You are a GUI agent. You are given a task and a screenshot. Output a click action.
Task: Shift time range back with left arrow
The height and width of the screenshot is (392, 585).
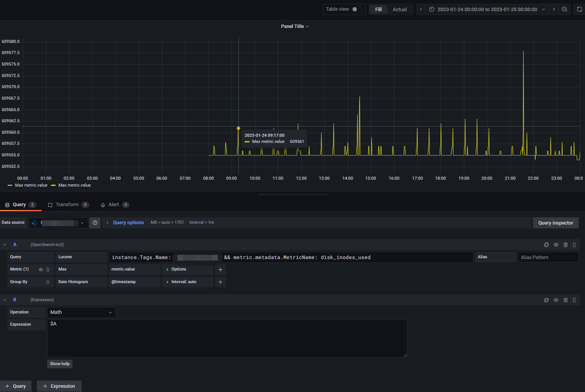tap(420, 9)
